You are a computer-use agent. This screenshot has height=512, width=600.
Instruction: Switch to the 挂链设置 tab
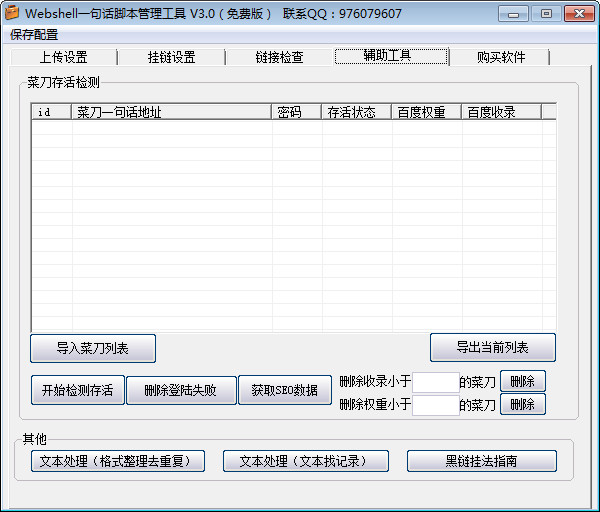coord(171,57)
